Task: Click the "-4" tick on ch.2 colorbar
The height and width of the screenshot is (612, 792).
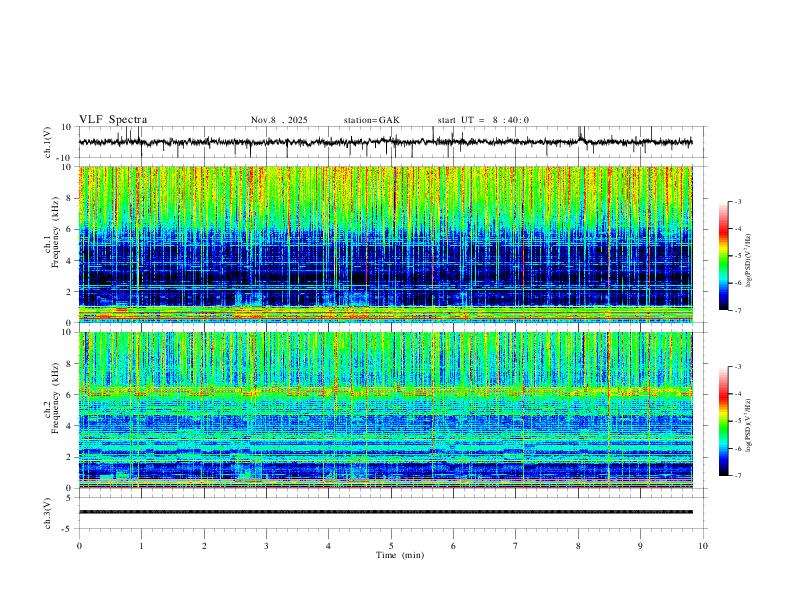Action: coord(737,394)
